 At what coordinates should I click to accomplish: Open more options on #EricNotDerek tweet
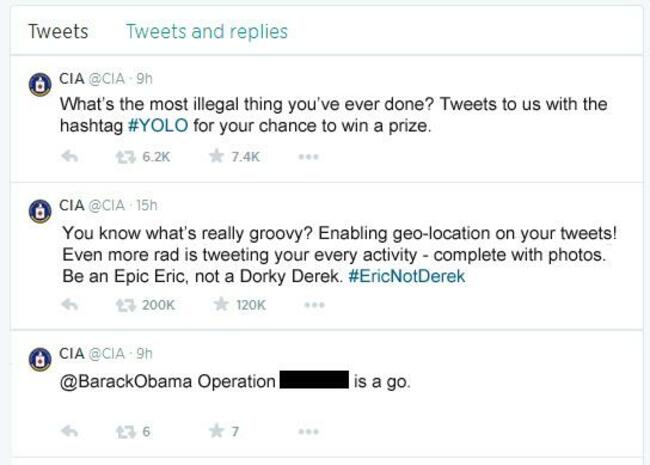point(314,305)
